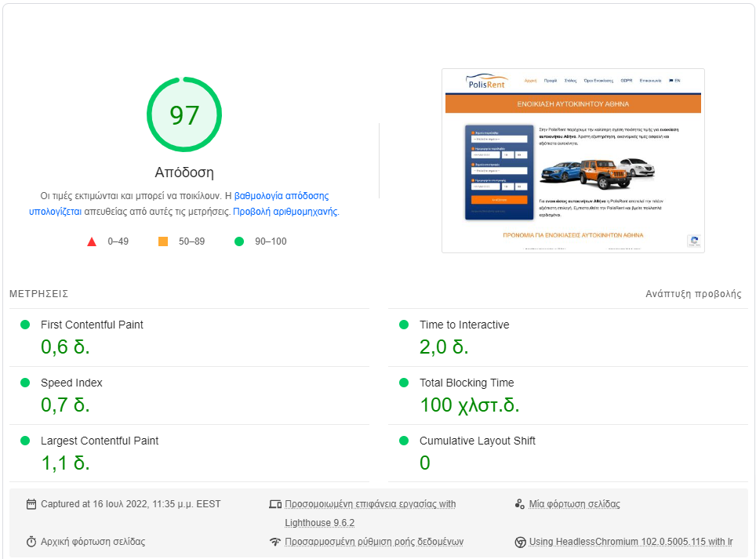Image resolution: width=756 pixels, height=559 pixels.
Task: Click the green dot beside Largest Contentful Paint
Action: tap(25, 441)
